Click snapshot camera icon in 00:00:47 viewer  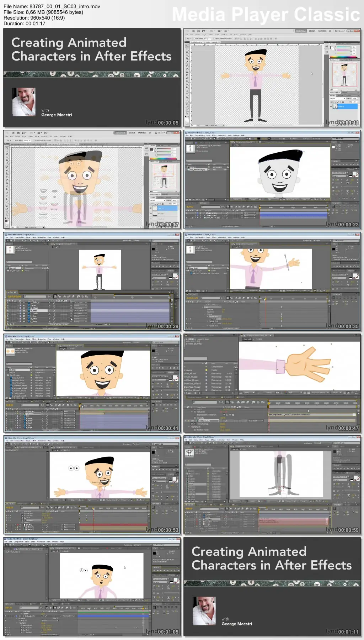point(277,393)
